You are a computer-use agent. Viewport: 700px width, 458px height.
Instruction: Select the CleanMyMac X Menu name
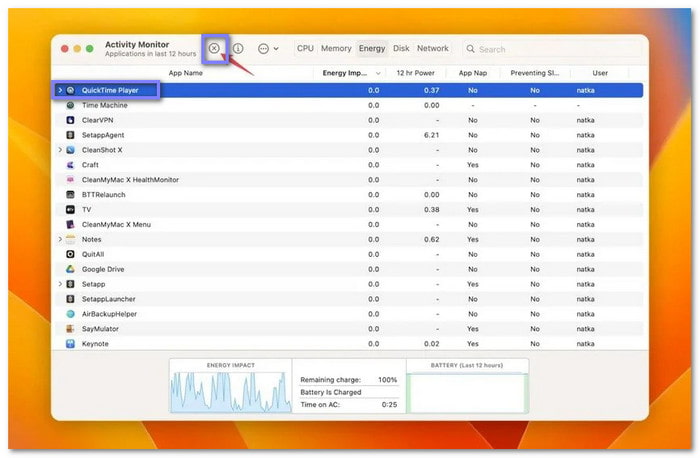tap(116, 225)
